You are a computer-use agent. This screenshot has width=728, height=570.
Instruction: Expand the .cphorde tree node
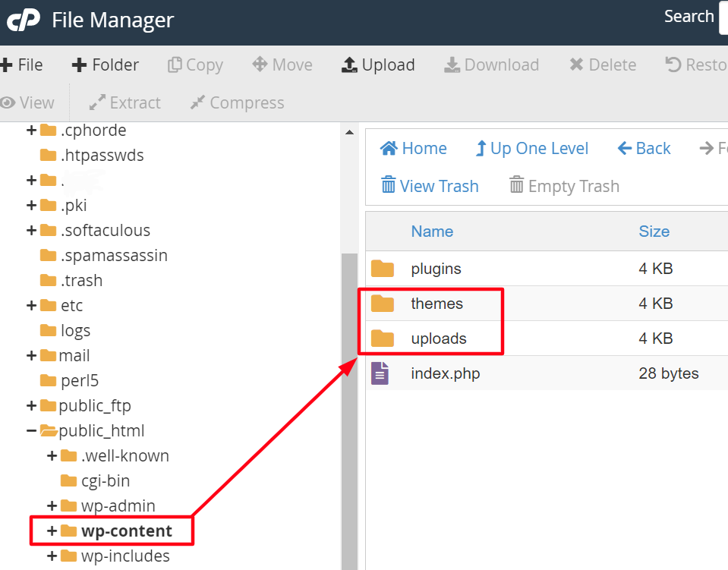(x=32, y=131)
